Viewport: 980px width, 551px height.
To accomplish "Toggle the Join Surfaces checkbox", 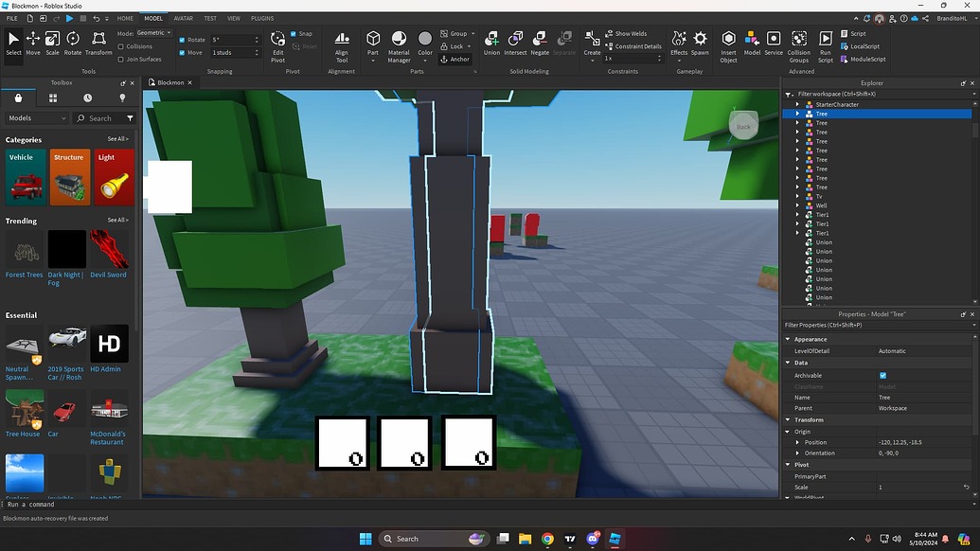I will (120, 60).
